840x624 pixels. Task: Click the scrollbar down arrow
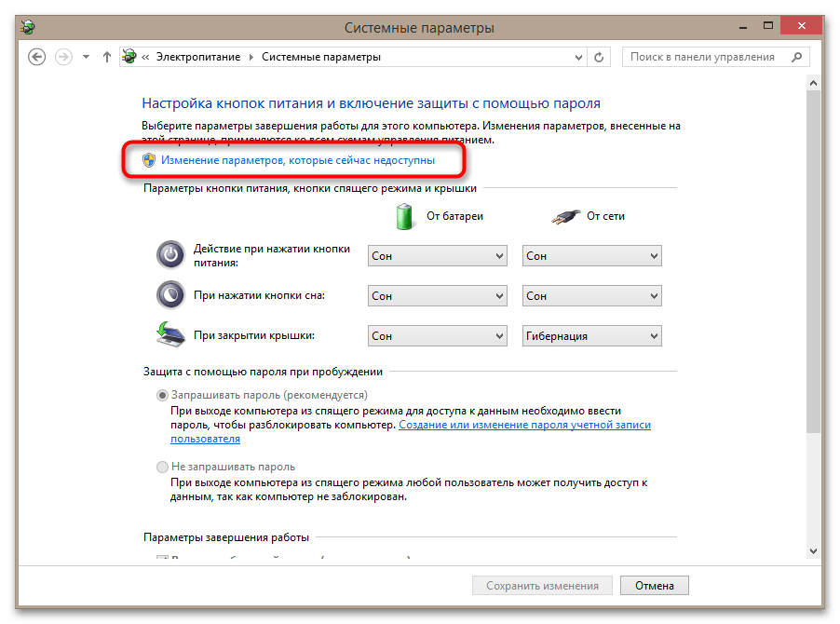813,551
